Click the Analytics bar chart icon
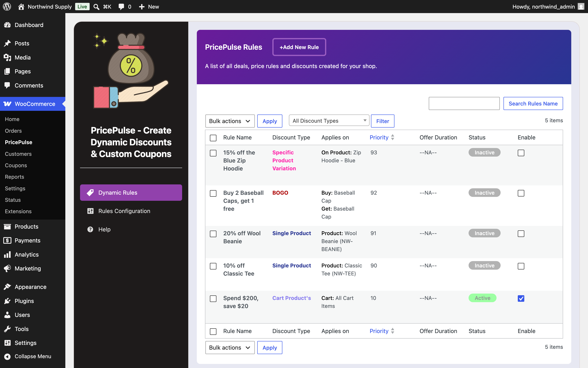588x368 pixels. point(7,255)
